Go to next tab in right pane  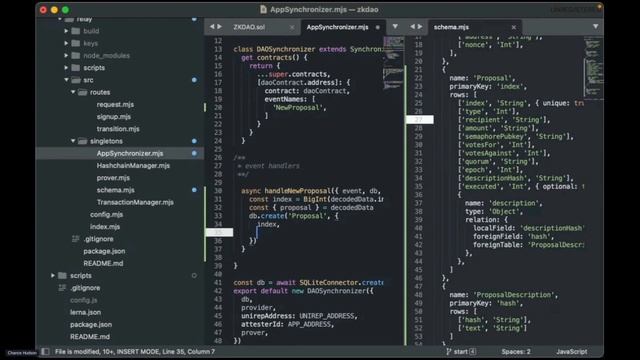coord(420,27)
